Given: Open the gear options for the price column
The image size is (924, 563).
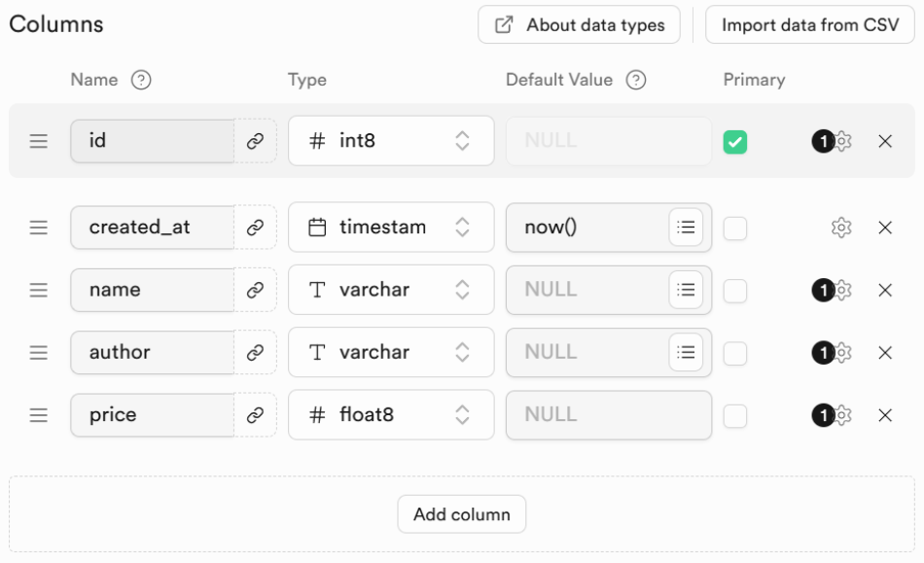Looking at the screenshot, I should coord(842,415).
